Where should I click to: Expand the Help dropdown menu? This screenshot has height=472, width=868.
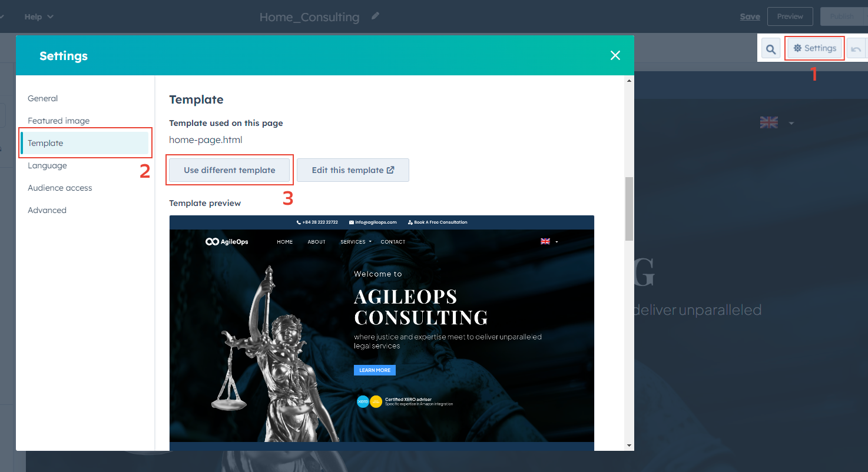click(x=39, y=16)
